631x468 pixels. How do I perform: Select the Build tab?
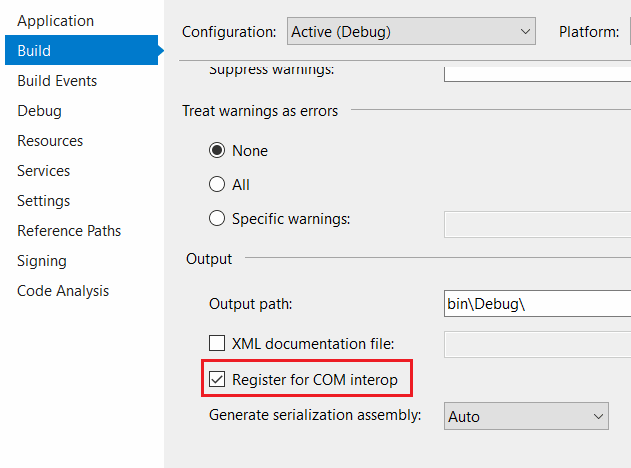[x=81, y=50]
